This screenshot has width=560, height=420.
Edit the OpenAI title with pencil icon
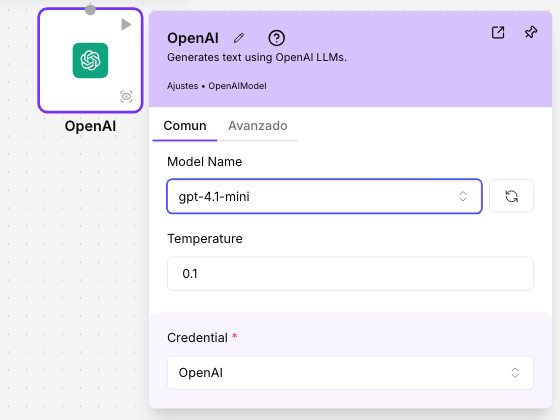239,38
